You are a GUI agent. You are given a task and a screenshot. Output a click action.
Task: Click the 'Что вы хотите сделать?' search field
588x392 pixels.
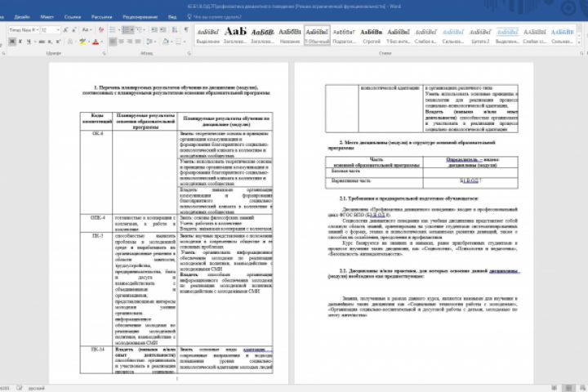217,17
